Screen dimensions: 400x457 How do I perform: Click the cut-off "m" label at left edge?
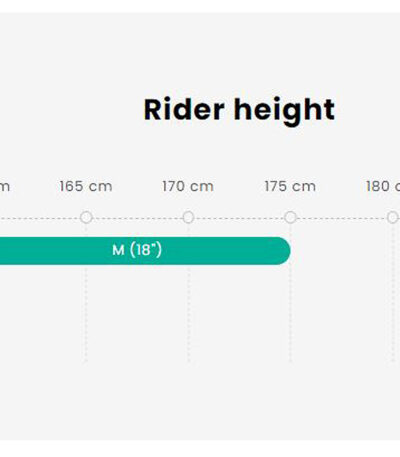pyautogui.click(x=5, y=187)
